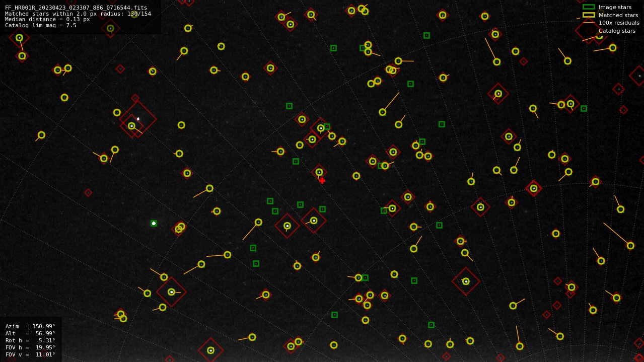The height and width of the screenshot is (362, 644).
Task: Click the 'Alt = 56.99°' readout
Action: (30, 333)
